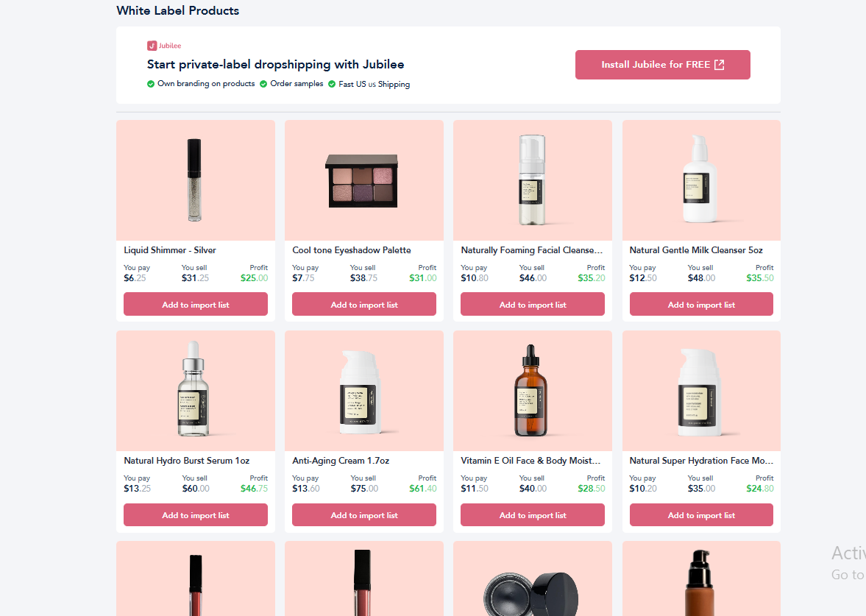This screenshot has width=866, height=616.
Task: Click the Jubilee logo icon
Action: click(152, 46)
